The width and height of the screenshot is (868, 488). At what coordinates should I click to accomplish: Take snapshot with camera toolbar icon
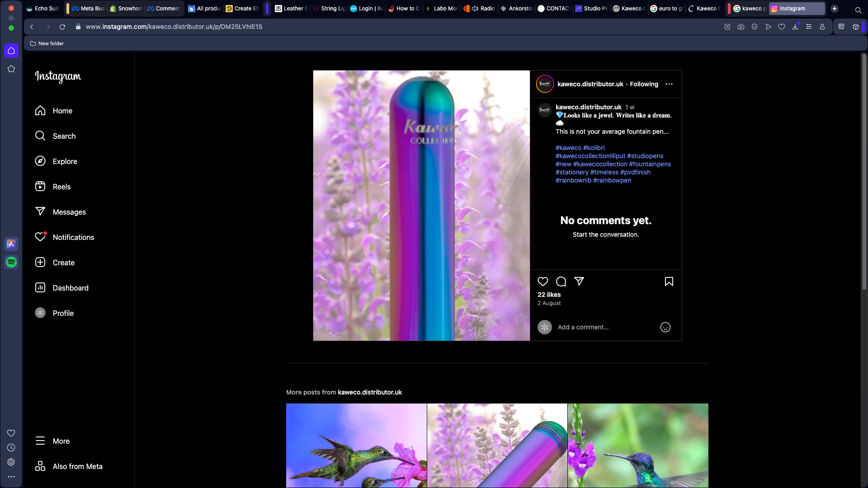[x=741, y=27]
